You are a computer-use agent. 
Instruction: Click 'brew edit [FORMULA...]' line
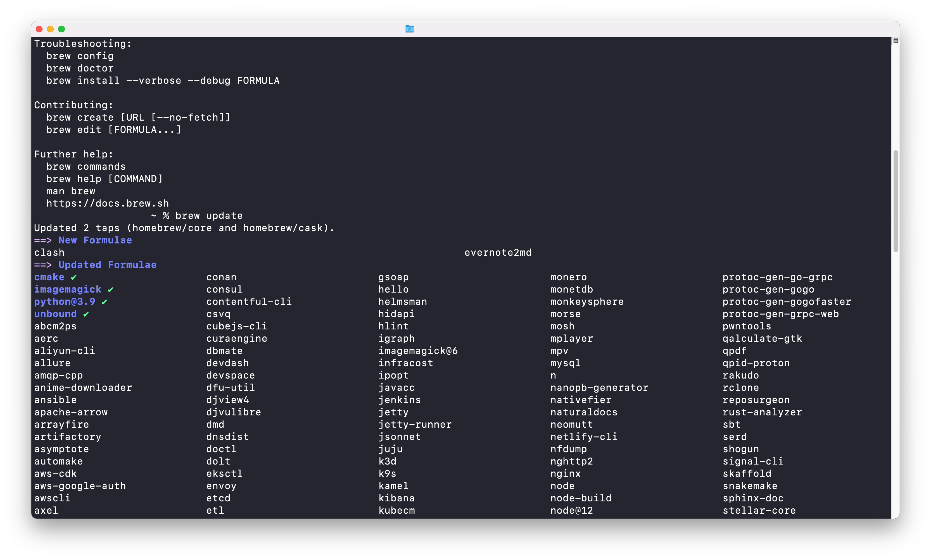click(114, 130)
